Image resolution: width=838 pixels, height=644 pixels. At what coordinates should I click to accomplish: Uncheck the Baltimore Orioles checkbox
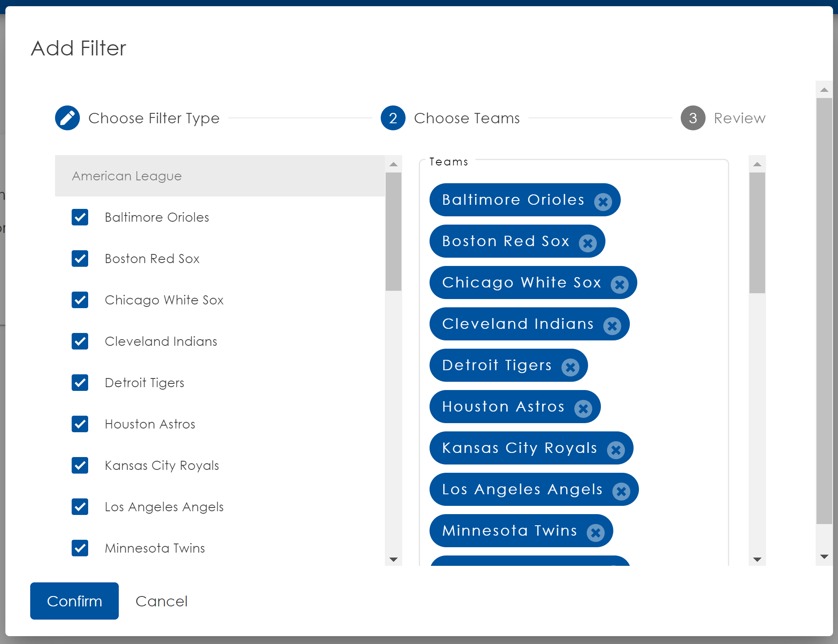click(80, 217)
